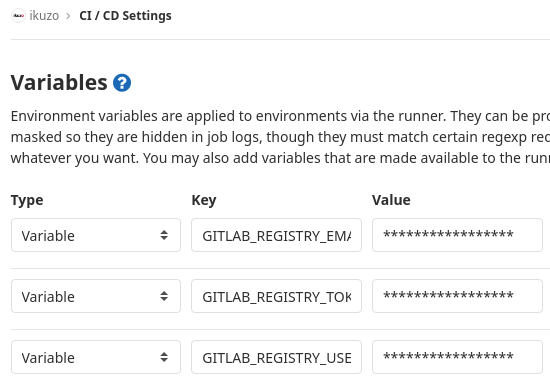Click the Key column header
Image resolution: width=550 pixels, height=389 pixels.
(x=204, y=200)
